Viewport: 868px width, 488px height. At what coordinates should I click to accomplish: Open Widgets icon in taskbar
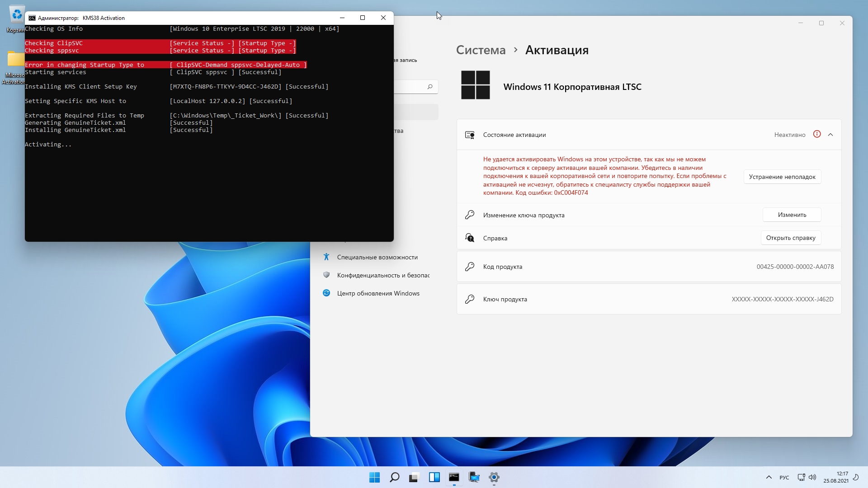[x=434, y=477]
